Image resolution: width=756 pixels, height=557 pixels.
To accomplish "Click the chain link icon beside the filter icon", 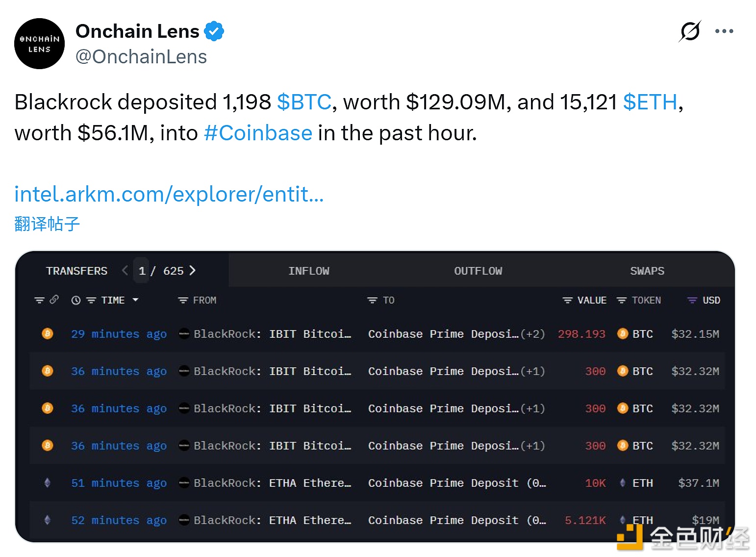I will click(54, 300).
